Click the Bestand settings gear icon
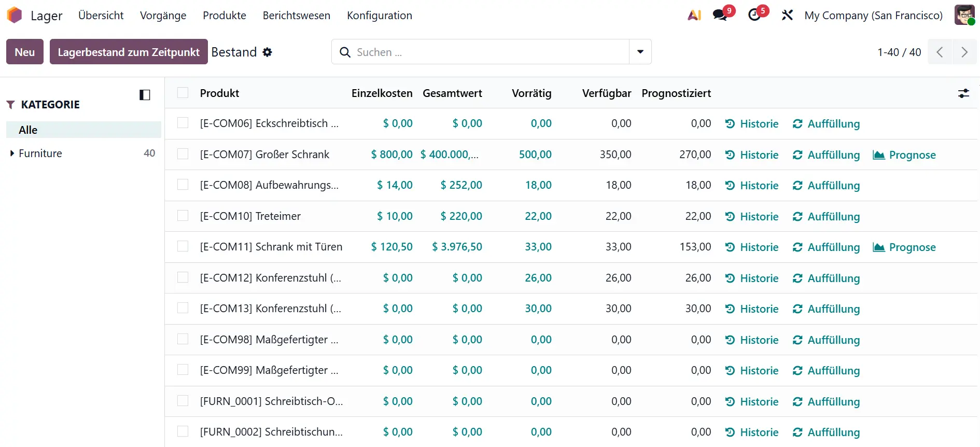Image resolution: width=980 pixels, height=447 pixels. [x=267, y=52]
